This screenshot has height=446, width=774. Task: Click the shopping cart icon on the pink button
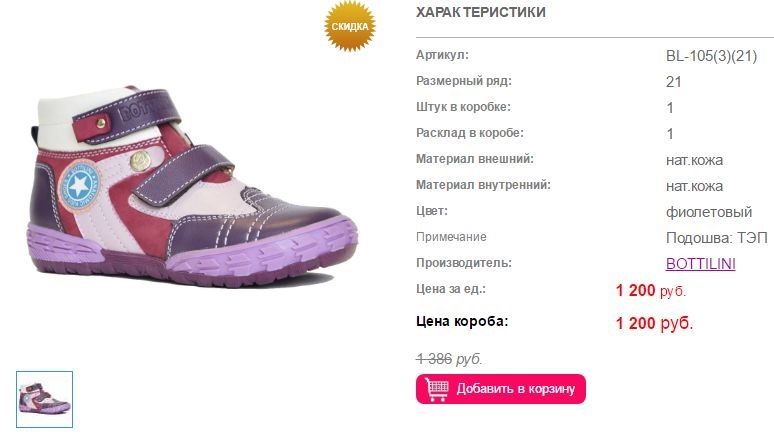tap(437, 389)
